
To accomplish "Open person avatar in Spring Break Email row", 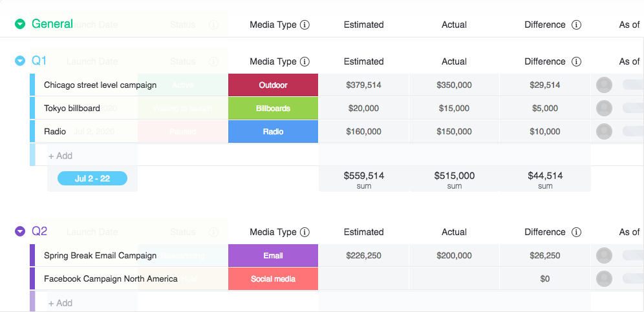I will [x=604, y=256].
